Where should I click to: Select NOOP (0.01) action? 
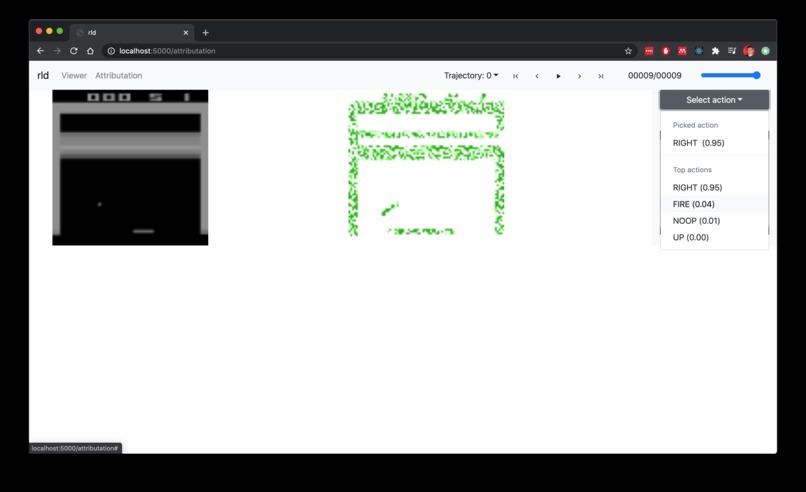(x=715, y=221)
